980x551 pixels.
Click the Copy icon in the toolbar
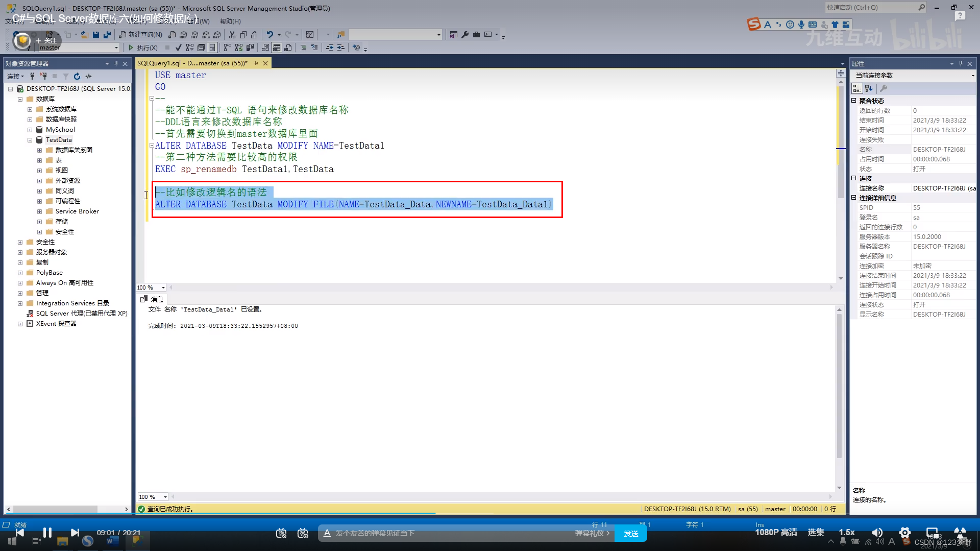click(x=243, y=35)
